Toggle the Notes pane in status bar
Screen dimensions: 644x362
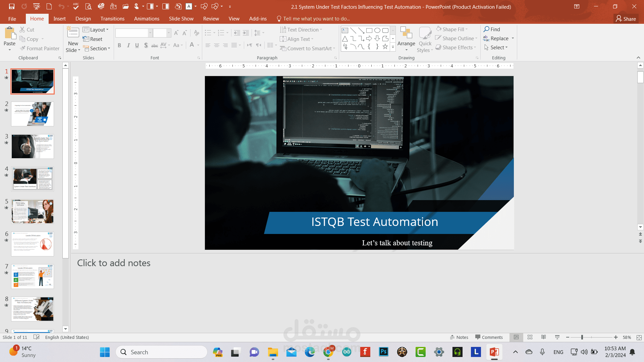pyautogui.click(x=459, y=337)
